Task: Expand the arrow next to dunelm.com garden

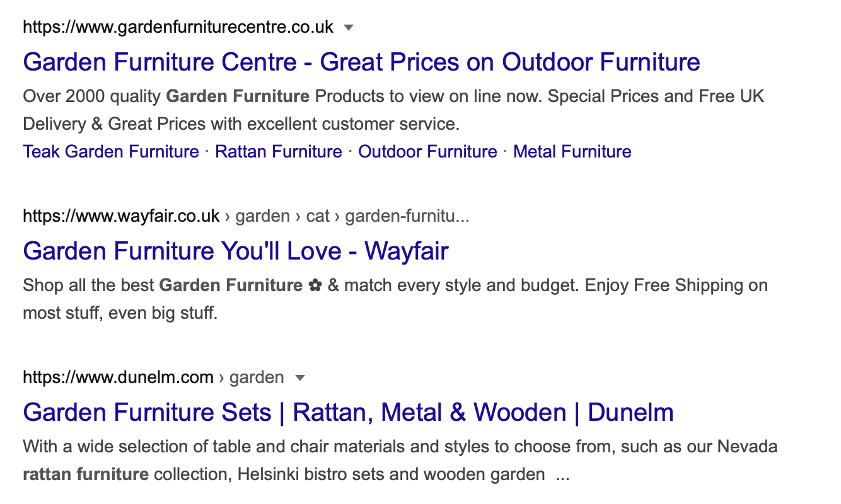Action: pos(300,378)
